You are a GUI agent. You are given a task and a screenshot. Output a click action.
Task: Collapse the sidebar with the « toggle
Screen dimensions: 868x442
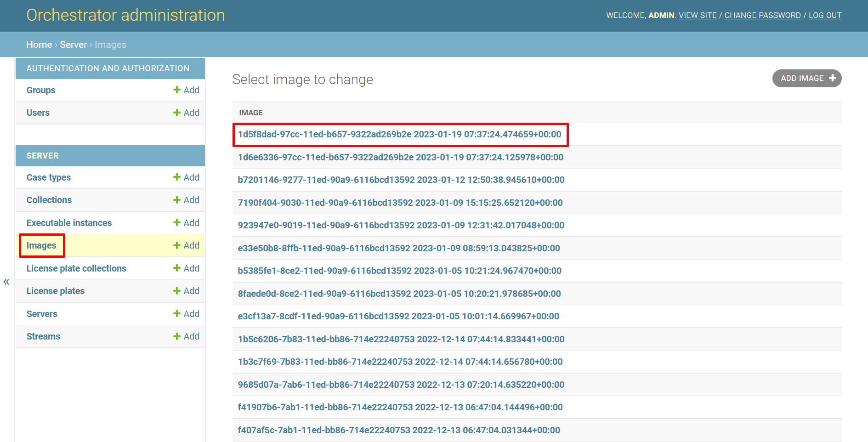point(6,282)
